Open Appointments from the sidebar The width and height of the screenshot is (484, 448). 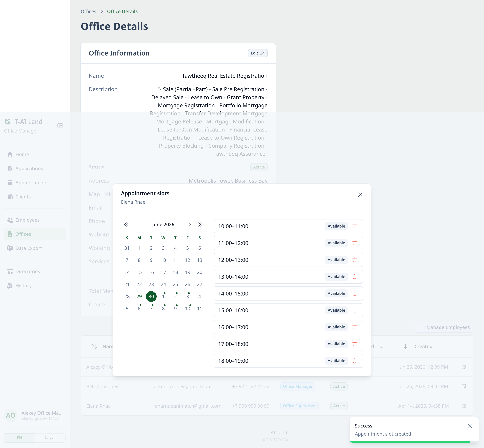pos(35,182)
